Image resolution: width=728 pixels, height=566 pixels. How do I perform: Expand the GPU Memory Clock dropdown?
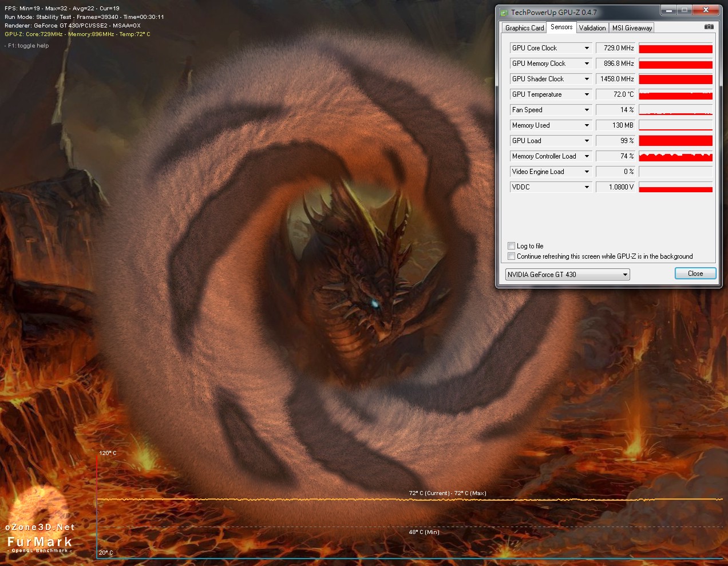point(587,64)
